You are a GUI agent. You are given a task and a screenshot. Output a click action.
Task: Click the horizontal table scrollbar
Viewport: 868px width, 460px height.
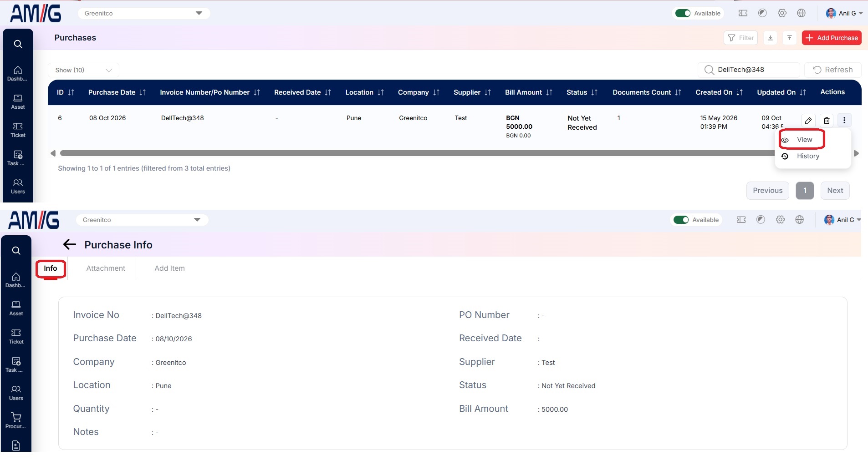click(417, 153)
